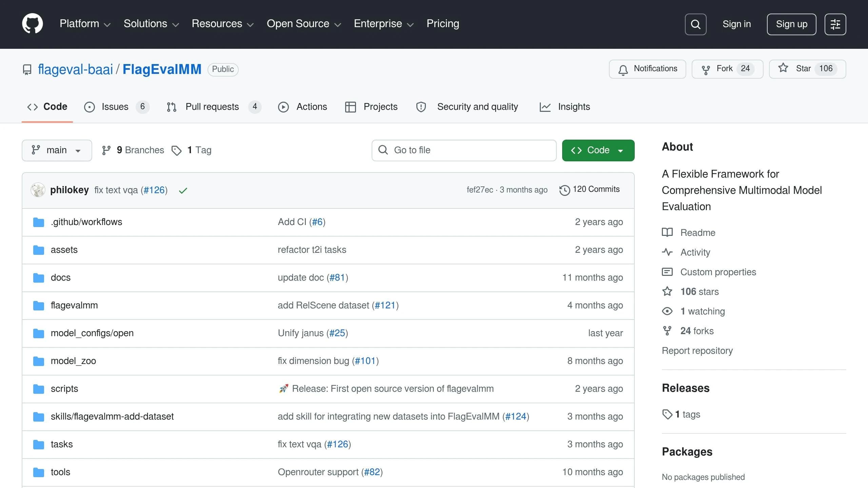Viewport: 868px width, 488px height.
Task: Select the Code tab
Action: (x=47, y=107)
